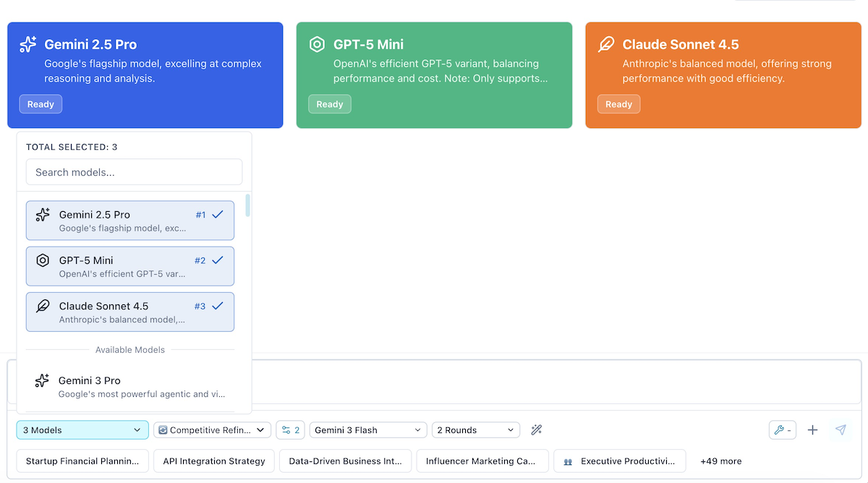Click the feather icon on Claude Sonnet 4.5 card
868x483 pixels.
[x=606, y=45]
